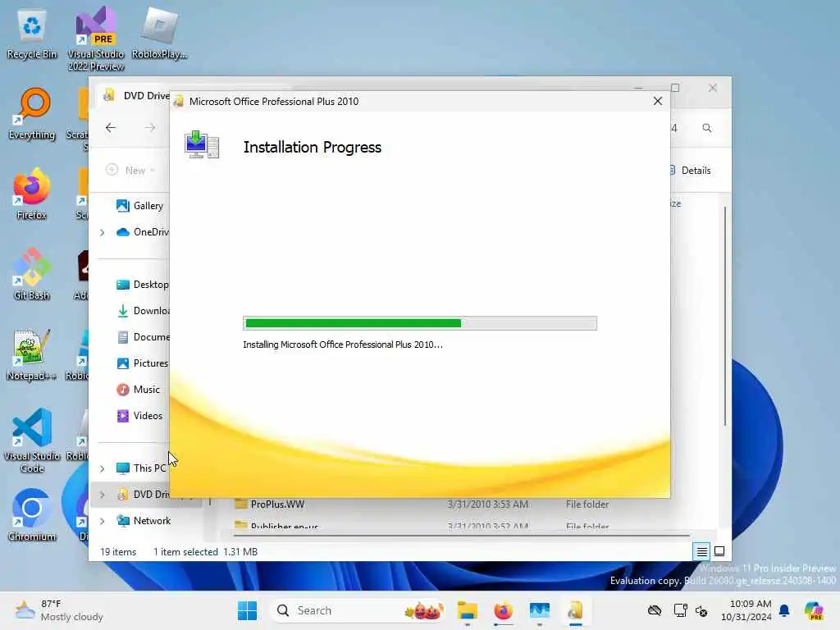Image resolution: width=840 pixels, height=630 pixels.
Task: Open the notifications bell icon
Action: click(784, 610)
